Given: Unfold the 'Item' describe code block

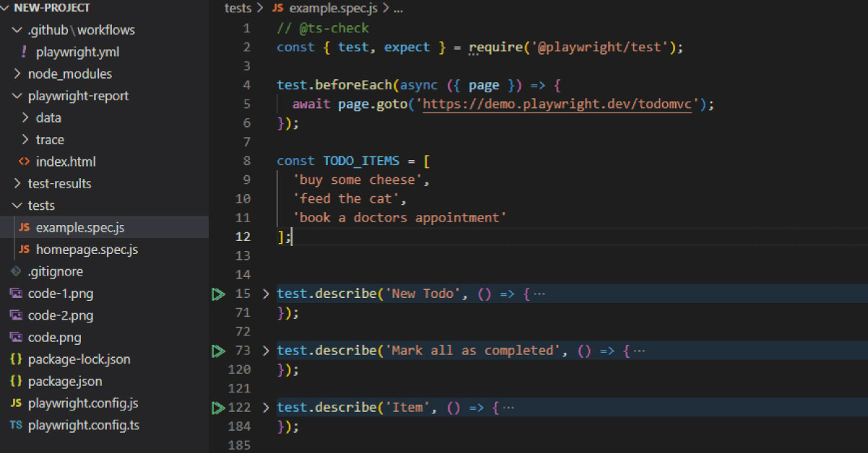Looking at the screenshot, I should (x=266, y=408).
